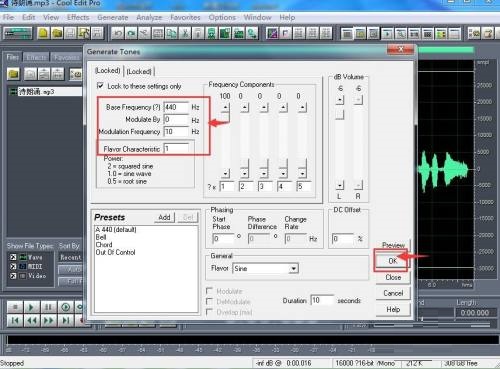Image resolution: width=500 pixels, height=369 pixels.
Task: Click the OK button
Action: tap(392, 261)
